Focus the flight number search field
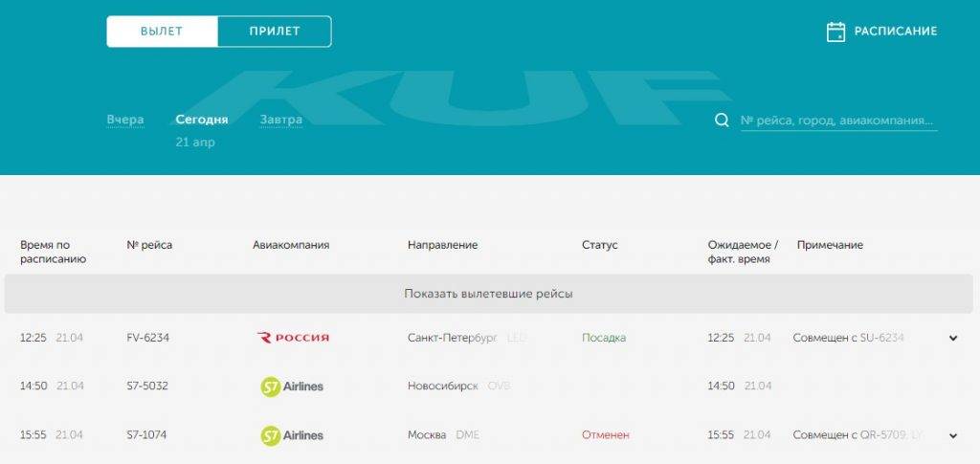This screenshot has width=980, height=464. tap(838, 120)
